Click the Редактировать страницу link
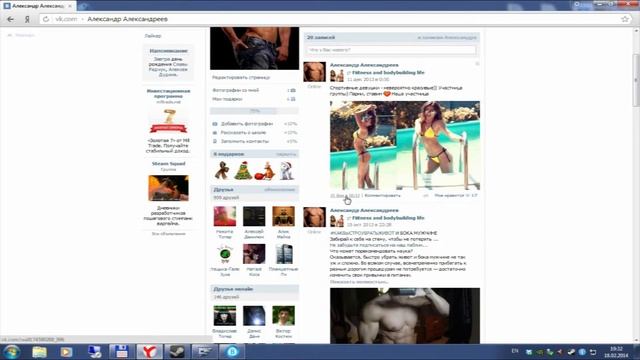This screenshot has height=360, width=640. click(241, 77)
